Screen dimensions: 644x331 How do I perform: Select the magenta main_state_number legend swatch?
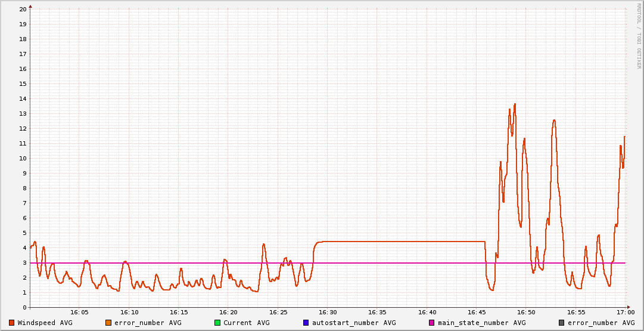[x=432, y=323]
